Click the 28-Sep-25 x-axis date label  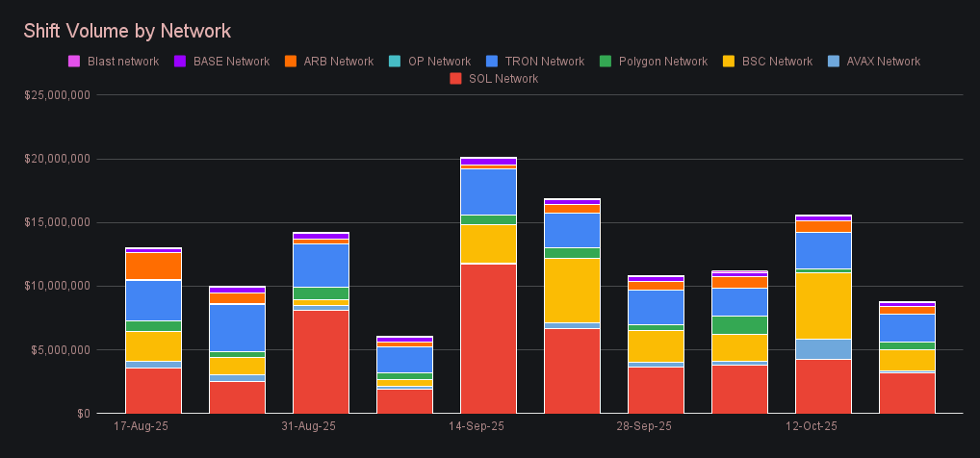point(643,425)
